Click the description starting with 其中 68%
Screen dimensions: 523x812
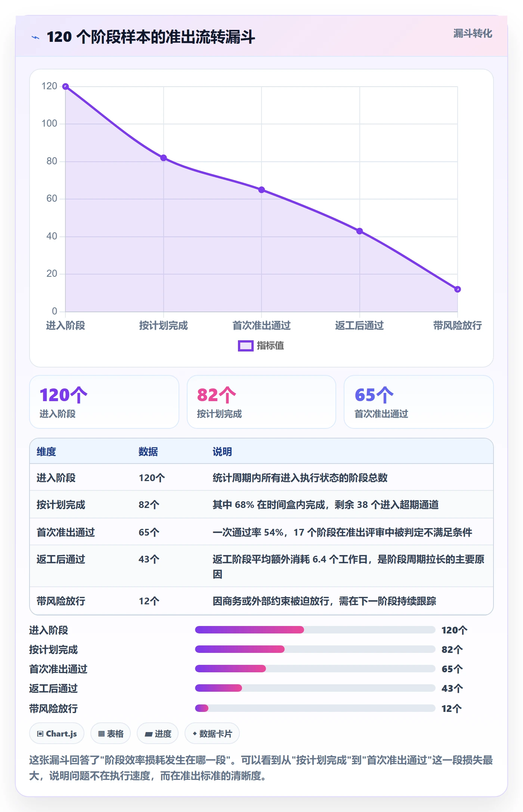(326, 505)
